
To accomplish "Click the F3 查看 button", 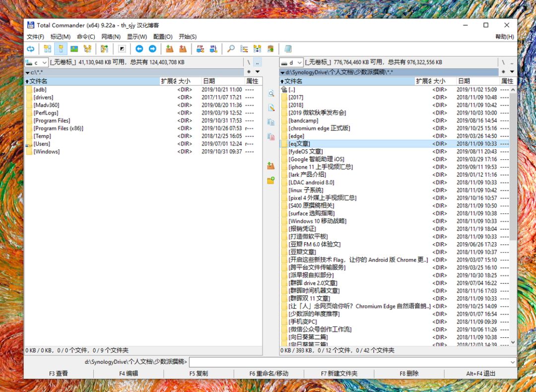I will [59, 374].
